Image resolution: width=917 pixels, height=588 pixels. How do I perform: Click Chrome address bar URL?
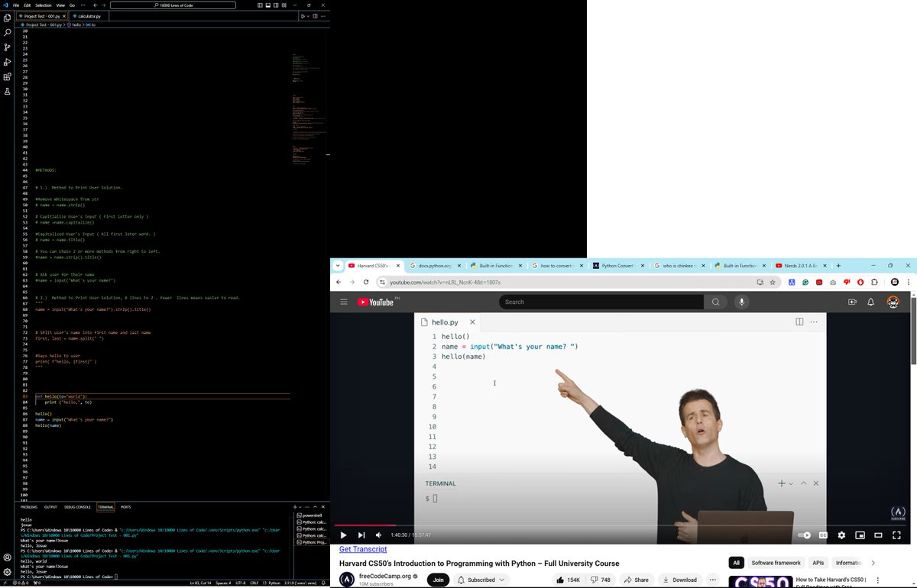(x=445, y=282)
